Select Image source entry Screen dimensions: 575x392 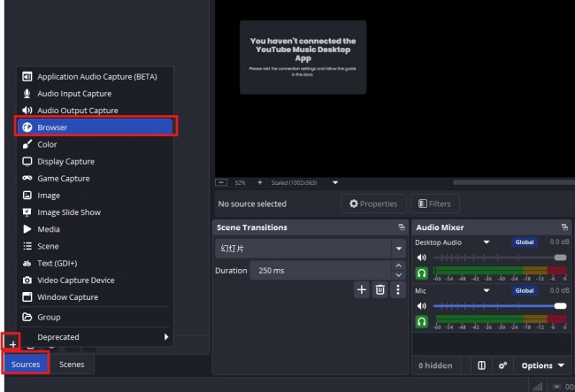(95, 196)
